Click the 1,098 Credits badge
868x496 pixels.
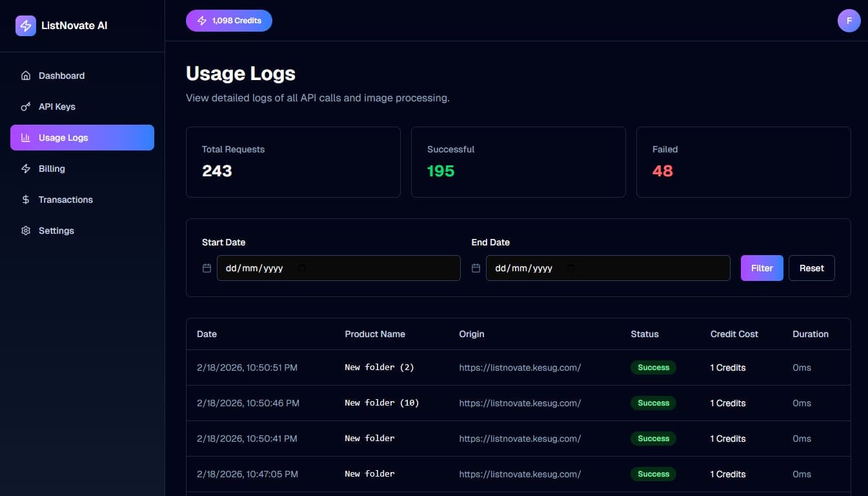tap(229, 20)
